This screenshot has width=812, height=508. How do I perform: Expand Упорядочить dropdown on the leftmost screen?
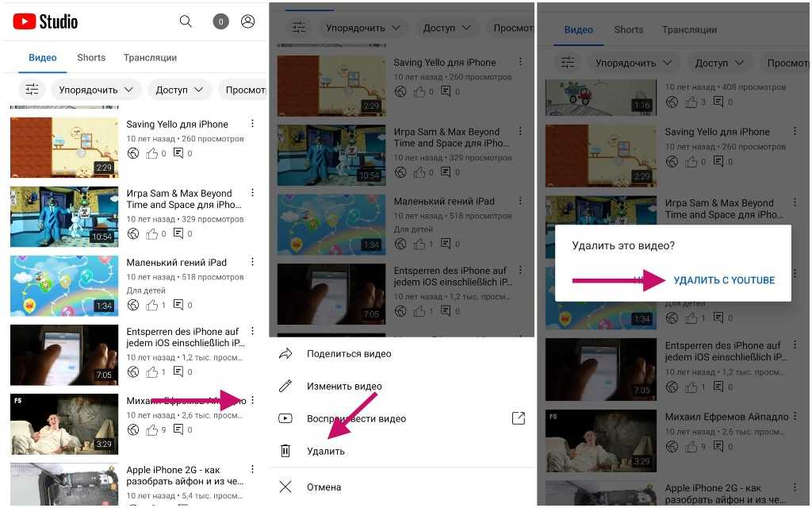point(96,90)
